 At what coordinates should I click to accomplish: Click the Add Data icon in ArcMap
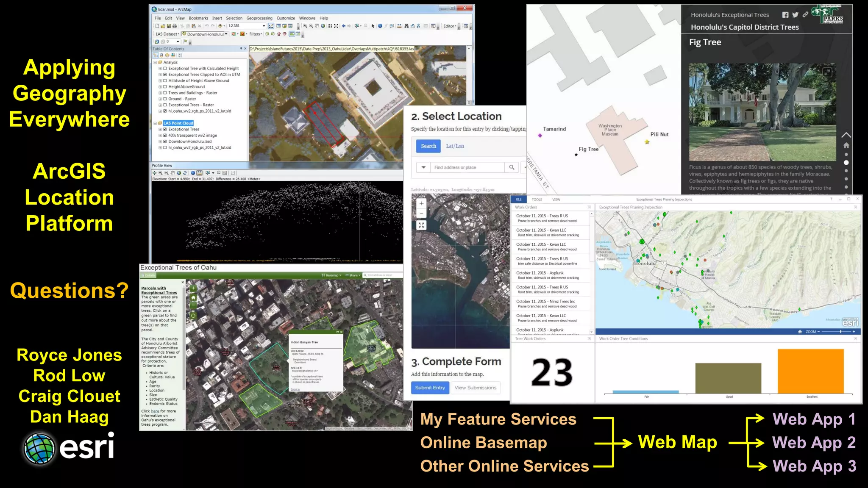pos(220,26)
